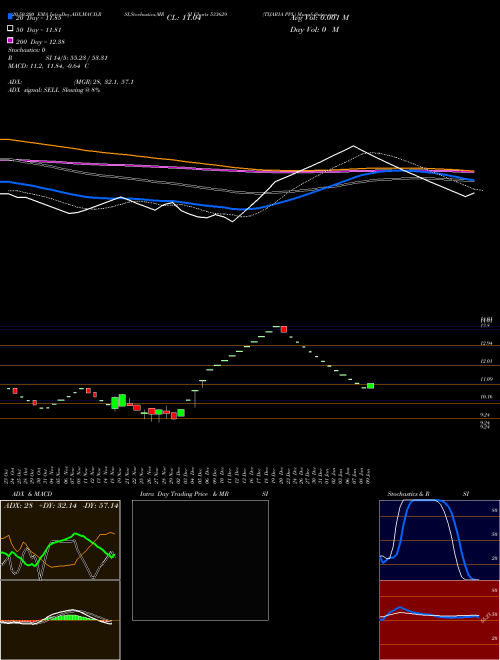Click the 'Stochastics & R' panel title
Screen dimensions: 500x660
408,494
